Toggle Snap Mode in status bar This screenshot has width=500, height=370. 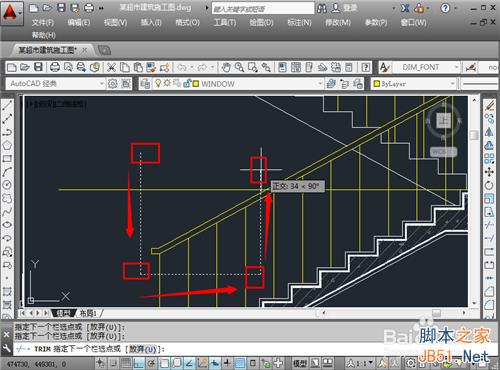pos(114,363)
